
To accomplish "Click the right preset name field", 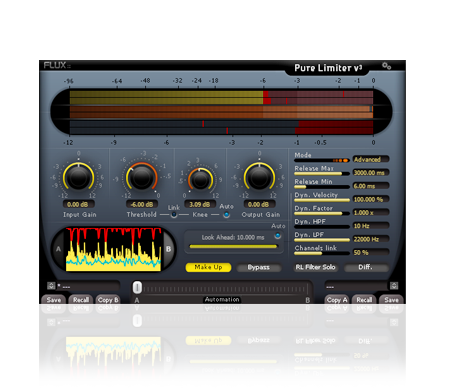I will (x=356, y=286).
